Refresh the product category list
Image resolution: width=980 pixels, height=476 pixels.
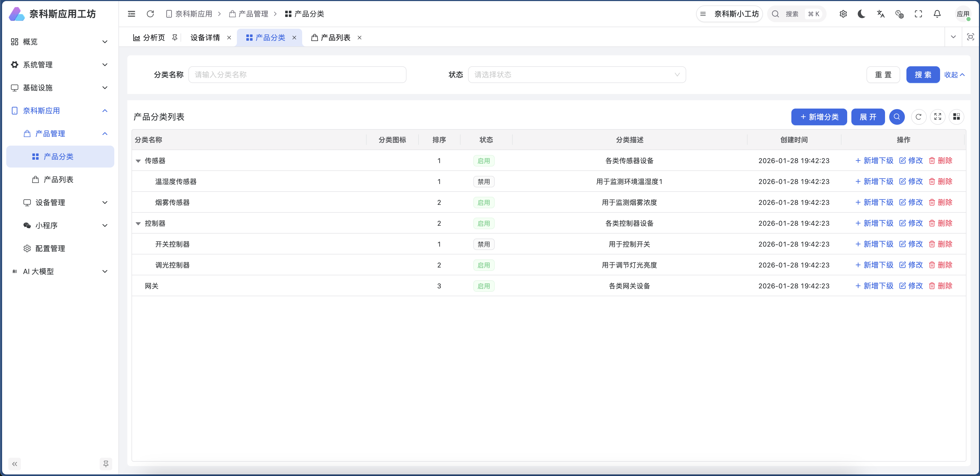coord(918,117)
